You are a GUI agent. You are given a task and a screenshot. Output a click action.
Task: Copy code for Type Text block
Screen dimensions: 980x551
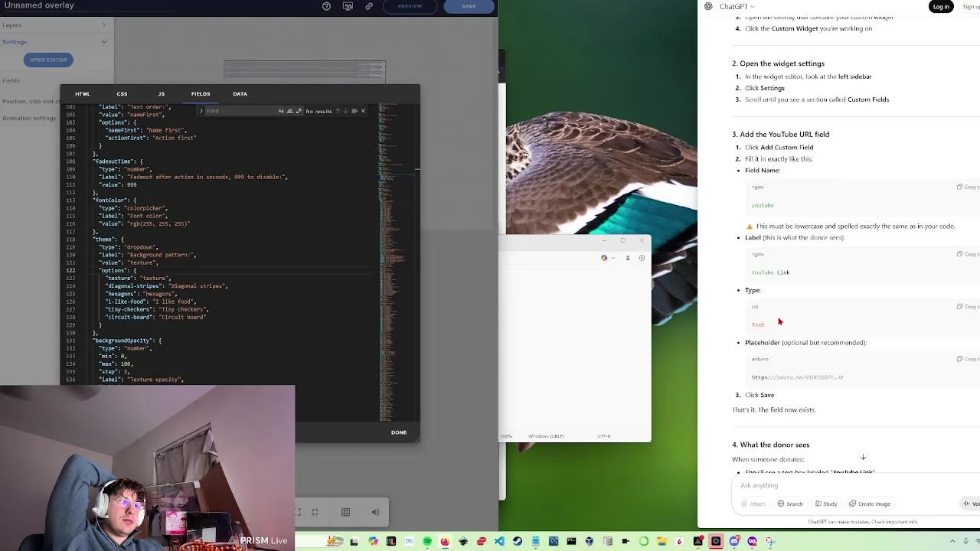point(968,307)
